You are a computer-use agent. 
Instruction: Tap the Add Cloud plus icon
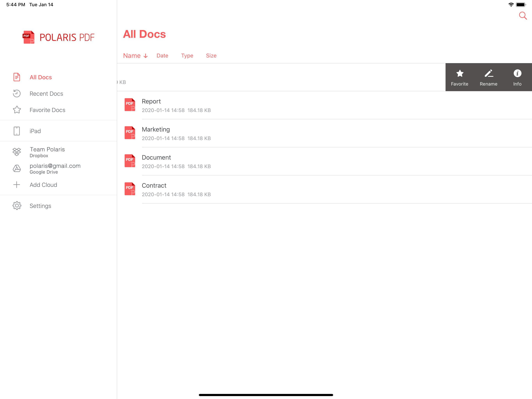tap(17, 185)
